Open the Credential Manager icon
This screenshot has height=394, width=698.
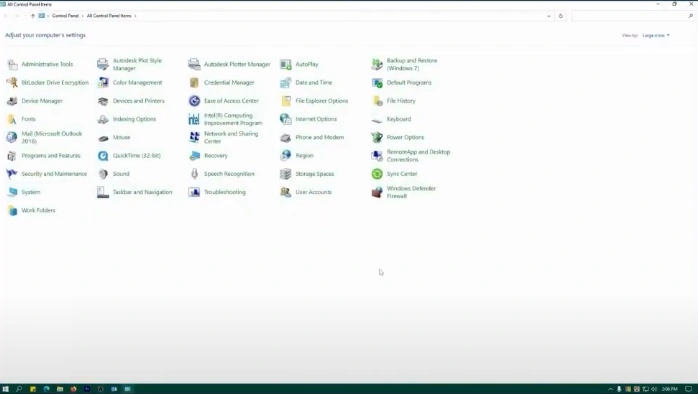click(x=194, y=83)
